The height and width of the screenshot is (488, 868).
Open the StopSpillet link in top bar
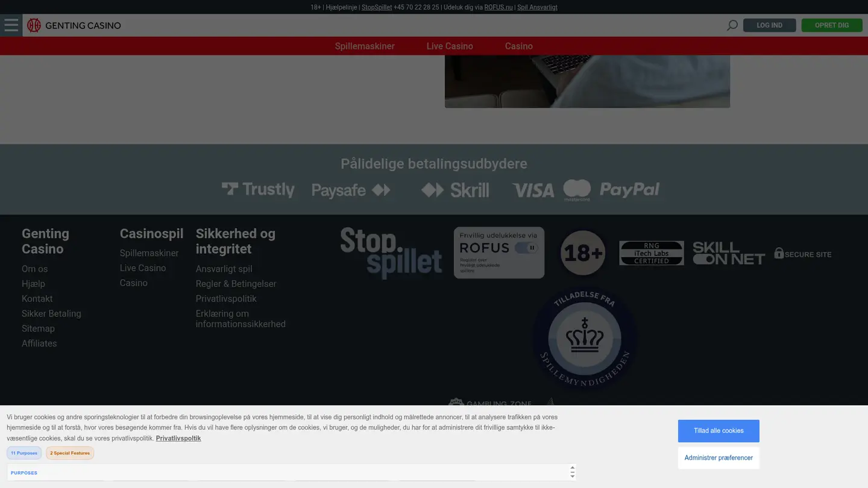point(377,7)
